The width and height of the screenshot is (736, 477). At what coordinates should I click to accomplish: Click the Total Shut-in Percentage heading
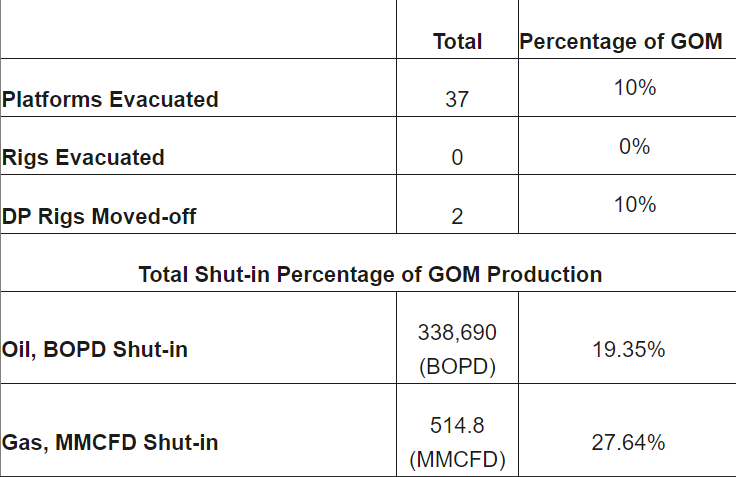click(x=370, y=274)
